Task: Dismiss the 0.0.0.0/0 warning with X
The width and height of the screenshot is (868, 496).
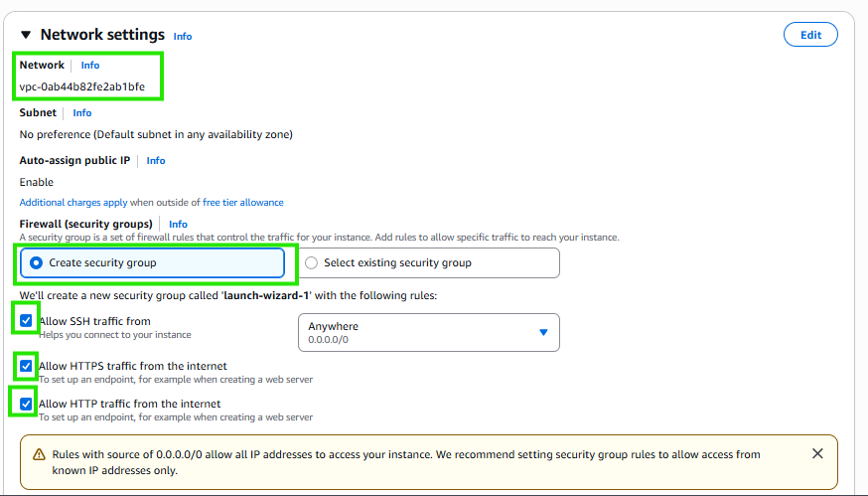Action: pos(817,454)
